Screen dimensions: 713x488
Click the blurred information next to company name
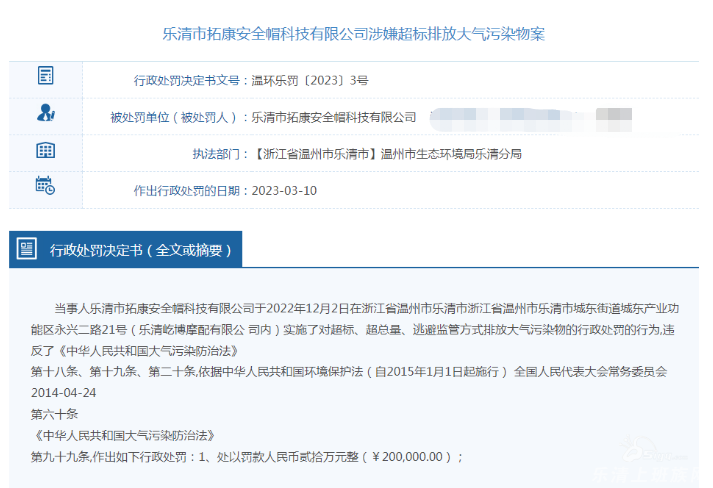pos(531,120)
